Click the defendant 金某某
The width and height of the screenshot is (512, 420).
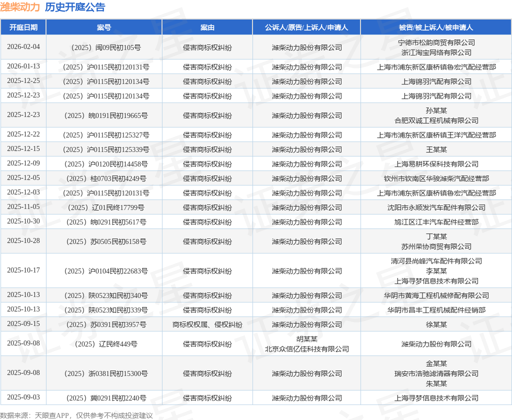436,363
